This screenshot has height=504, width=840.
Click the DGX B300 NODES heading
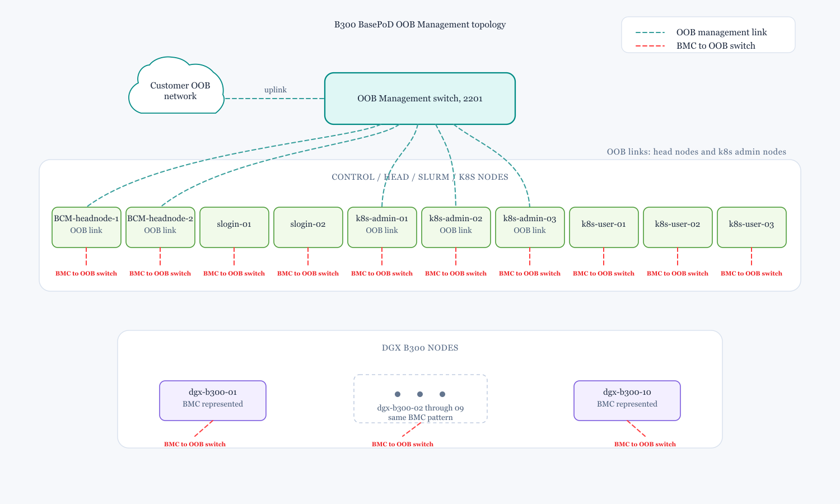pos(420,348)
